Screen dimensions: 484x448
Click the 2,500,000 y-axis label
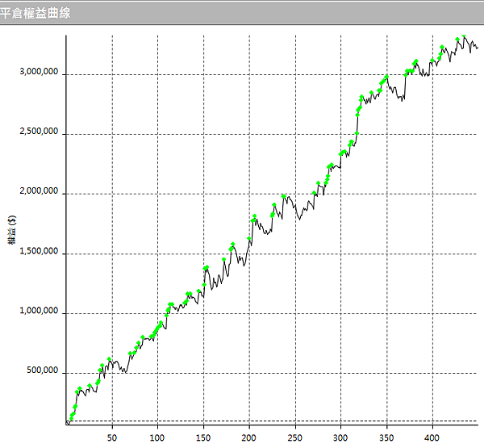(39, 132)
